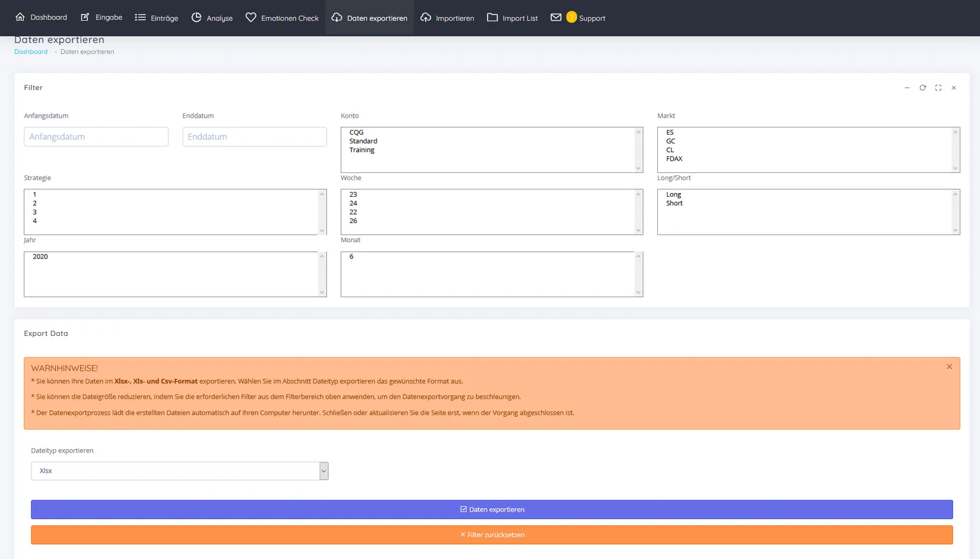980x559 pixels.
Task: Open the Dashboard nav item
Action: [41, 18]
